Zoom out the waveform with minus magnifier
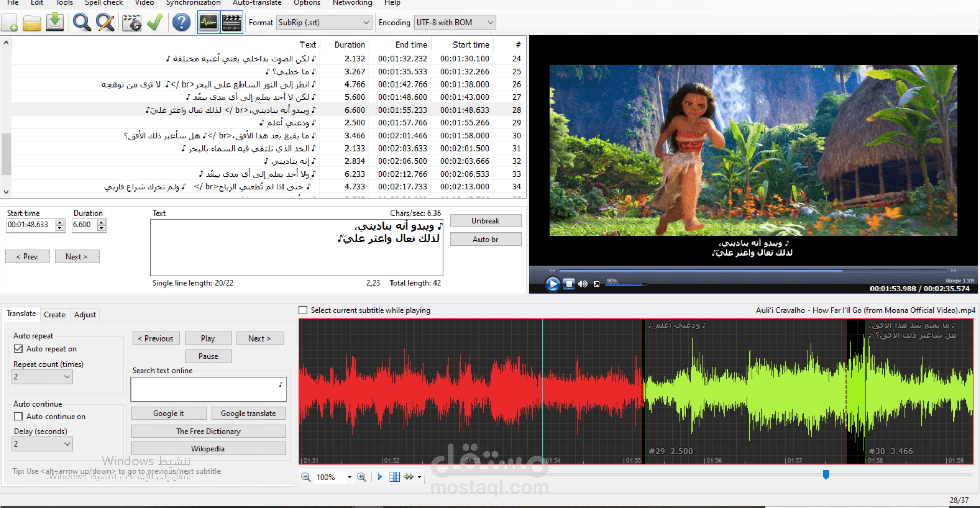Screen dimensions: 980x508 (x=306, y=477)
